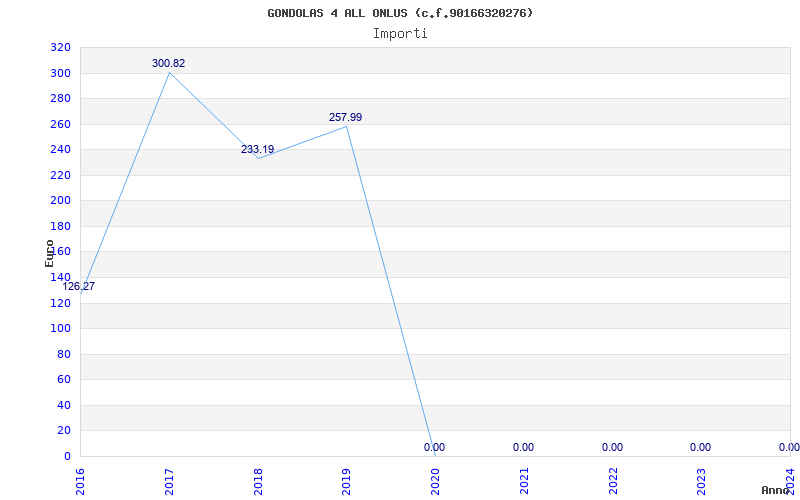The image size is (800, 500).
Task: Click the 80 y-axis tick label
Action: 64,354
